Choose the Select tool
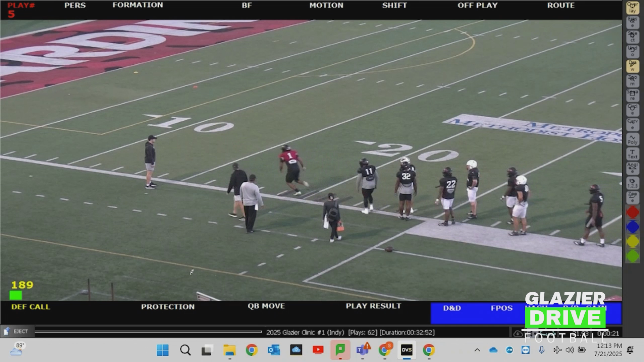 click(632, 37)
